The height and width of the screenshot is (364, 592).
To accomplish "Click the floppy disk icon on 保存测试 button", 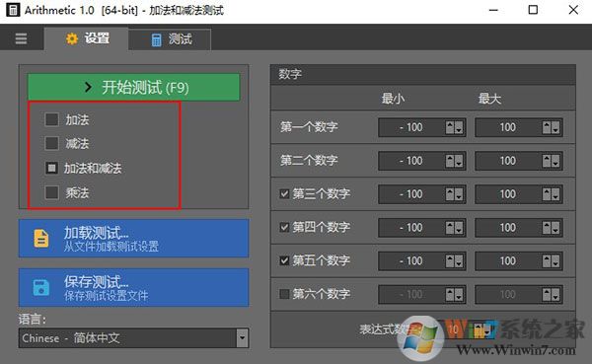I will pos(41,287).
